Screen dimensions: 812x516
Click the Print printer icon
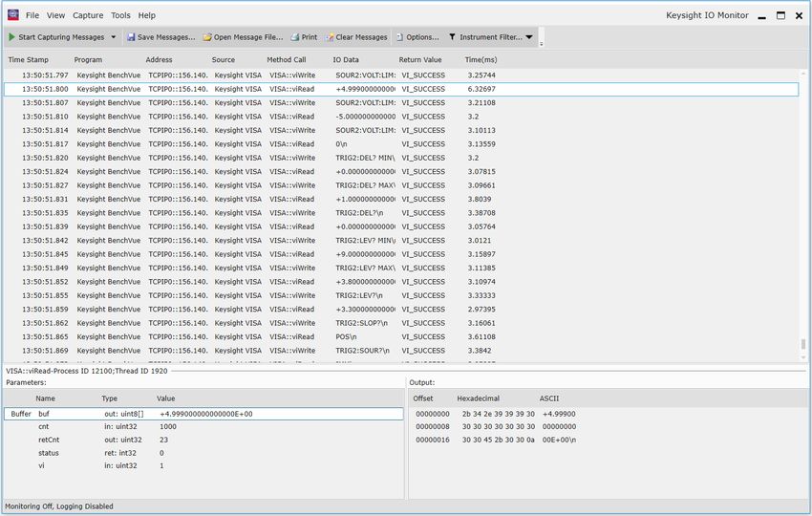click(294, 37)
